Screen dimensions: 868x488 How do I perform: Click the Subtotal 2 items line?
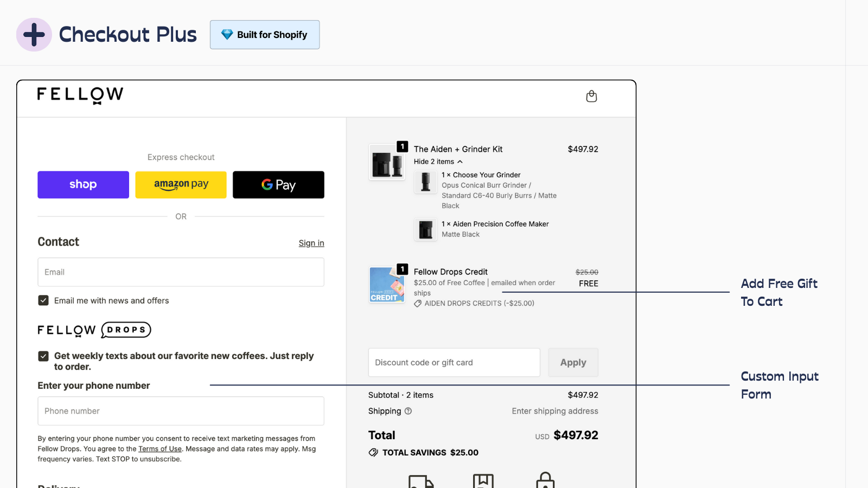tap(483, 395)
